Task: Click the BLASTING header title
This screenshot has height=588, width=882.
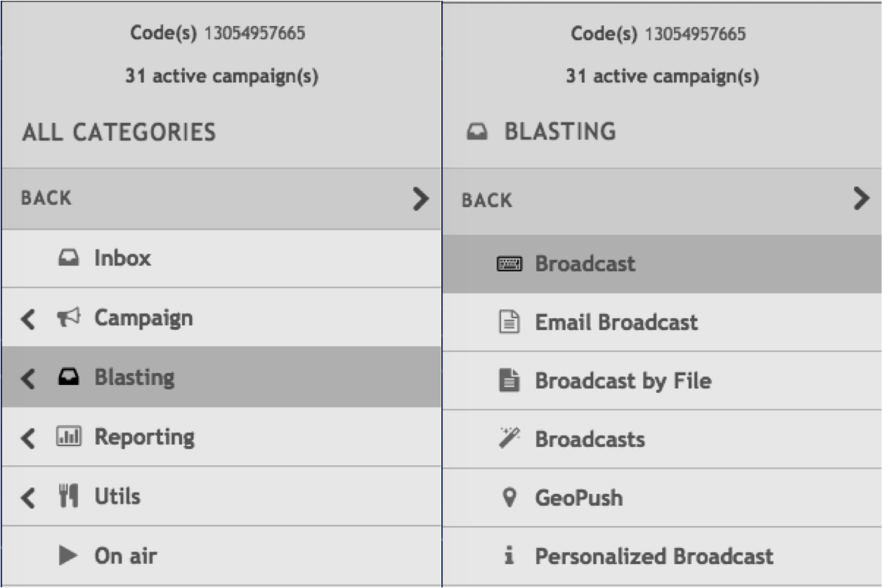Action: [560, 132]
